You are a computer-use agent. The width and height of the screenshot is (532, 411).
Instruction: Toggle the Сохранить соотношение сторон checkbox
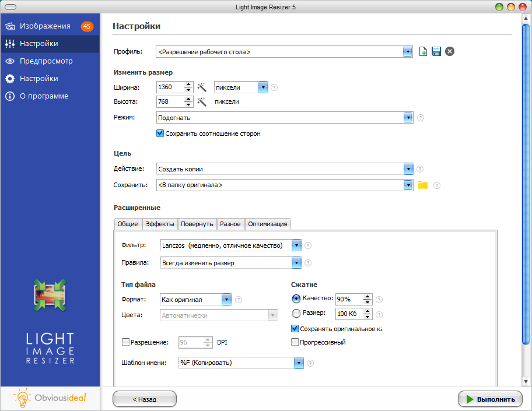[x=160, y=134]
